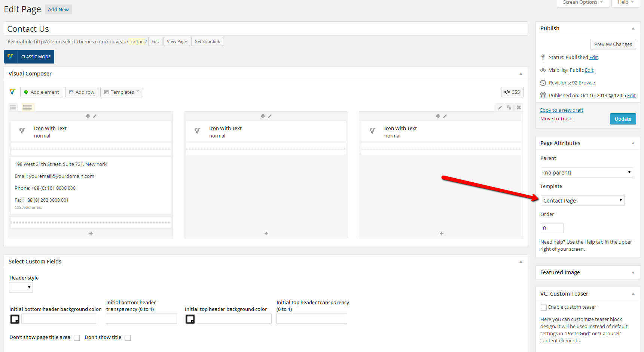Click the row edit pencil icon

click(500, 108)
